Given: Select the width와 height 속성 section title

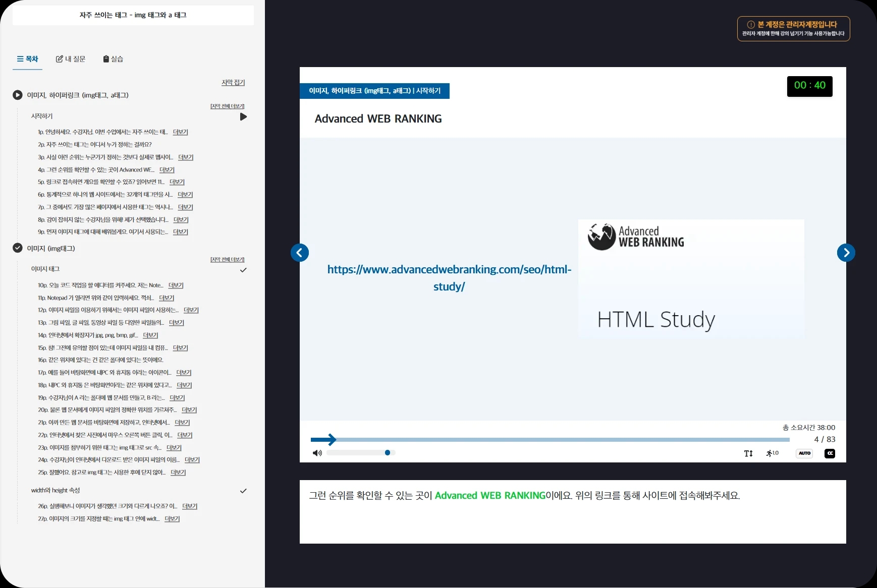Looking at the screenshot, I should [x=56, y=490].
